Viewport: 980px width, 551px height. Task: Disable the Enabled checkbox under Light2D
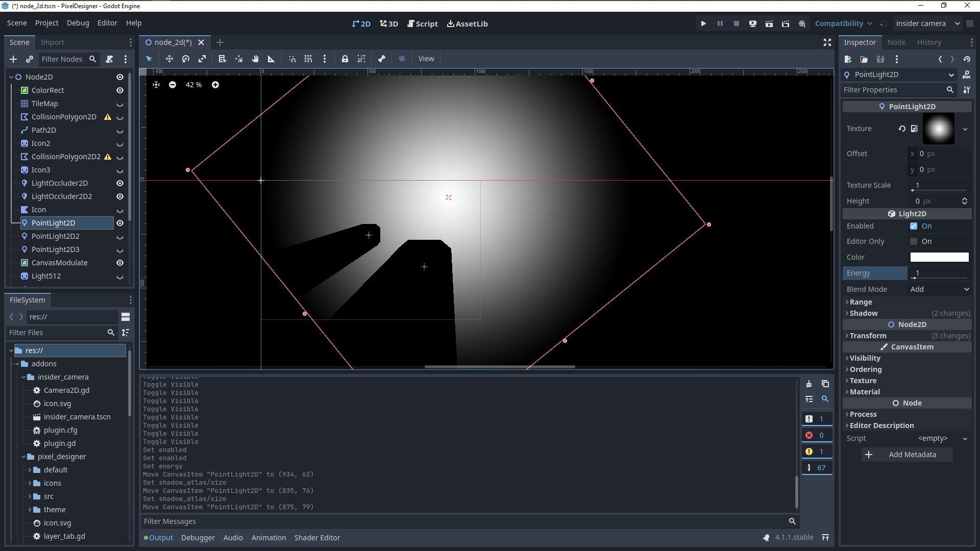(914, 226)
